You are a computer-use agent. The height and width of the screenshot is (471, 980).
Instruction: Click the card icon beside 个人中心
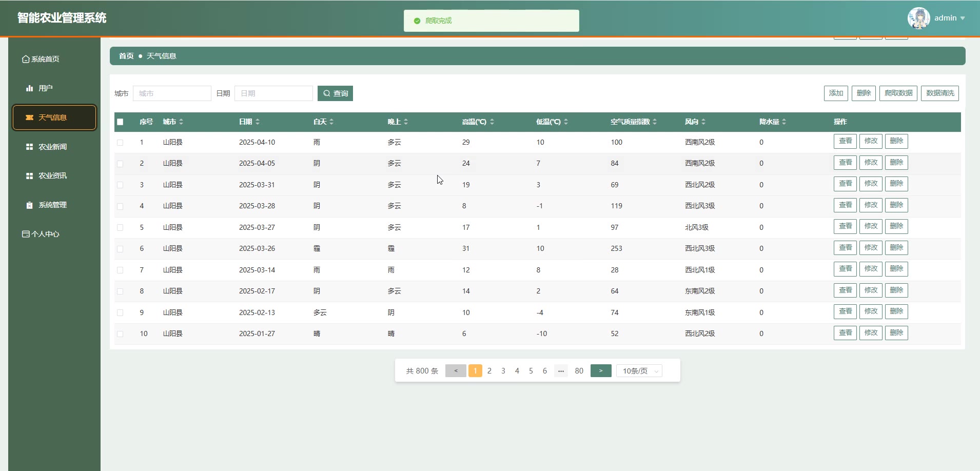(26, 234)
